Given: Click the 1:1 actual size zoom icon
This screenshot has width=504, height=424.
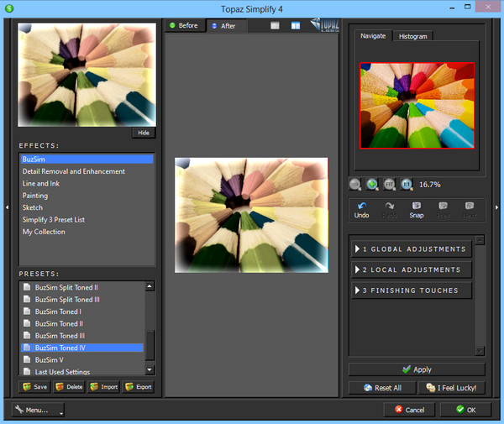Looking at the screenshot, I should pyautogui.click(x=407, y=184).
